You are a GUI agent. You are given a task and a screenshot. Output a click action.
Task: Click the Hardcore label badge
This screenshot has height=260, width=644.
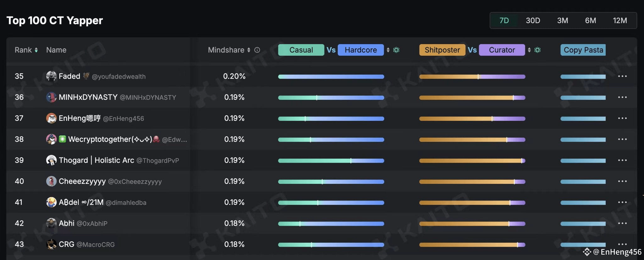click(361, 50)
